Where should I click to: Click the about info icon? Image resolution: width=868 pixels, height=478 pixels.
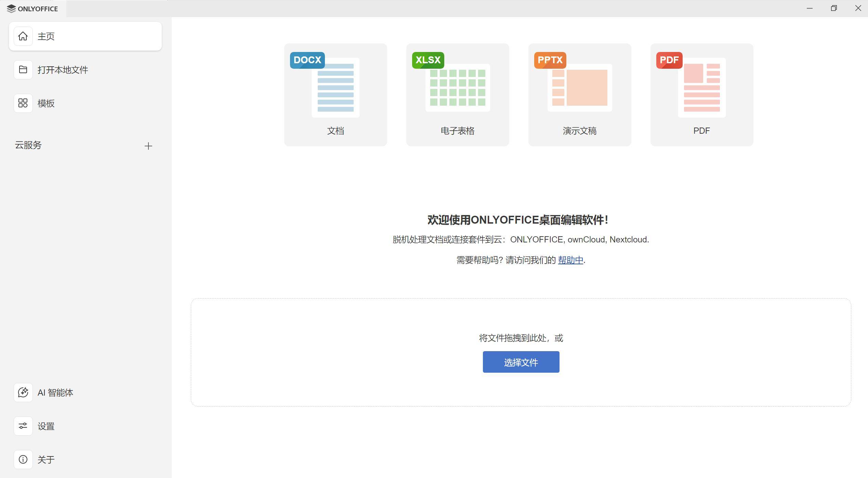point(23,460)
